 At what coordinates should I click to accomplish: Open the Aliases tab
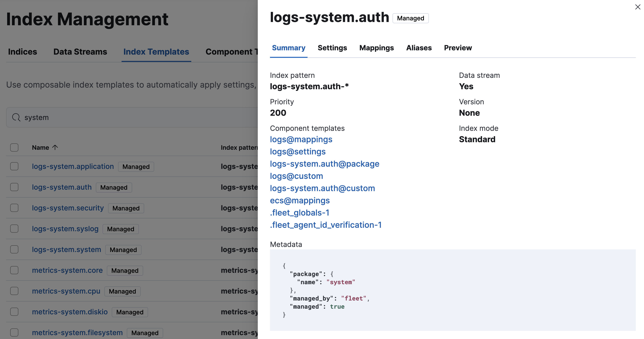click(419, 48)
